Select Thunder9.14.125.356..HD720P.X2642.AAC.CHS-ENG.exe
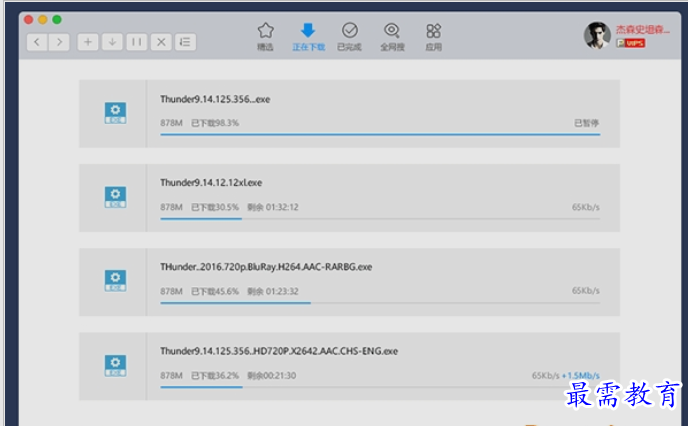This screenshot has height=426, width=688. coord(279,351)
